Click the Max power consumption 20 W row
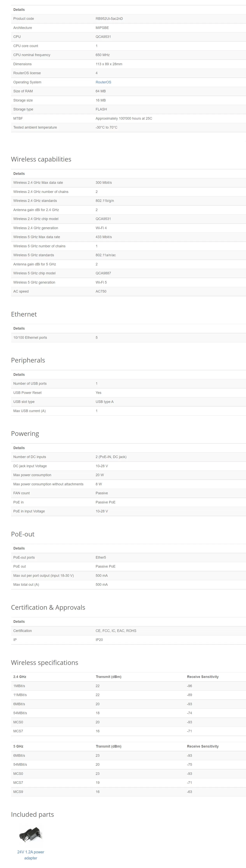This screenshot has width=246, height=868. click(128, 475)
